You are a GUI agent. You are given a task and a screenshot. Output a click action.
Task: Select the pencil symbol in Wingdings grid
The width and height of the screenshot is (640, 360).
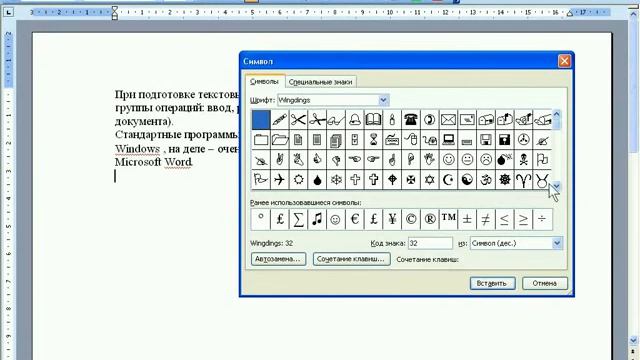click(x=280, y=120)
